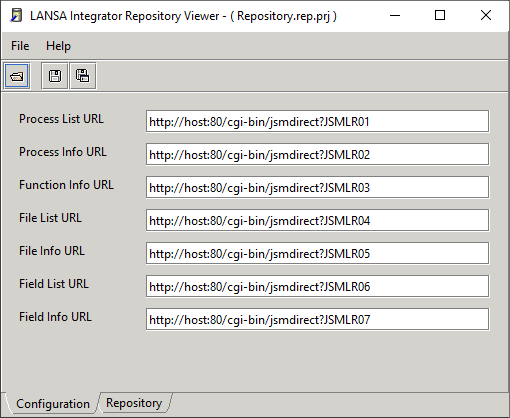Open the Help menu

[x=58, y=46]
